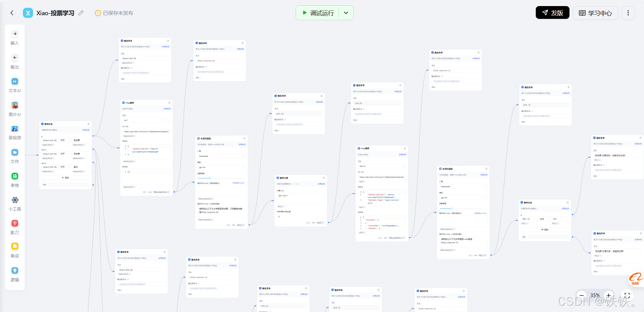Open 厂商 DeepSeek dropdown in llm_1 node
This screenshot has height=312, width=644.
[x=463, y=187]
